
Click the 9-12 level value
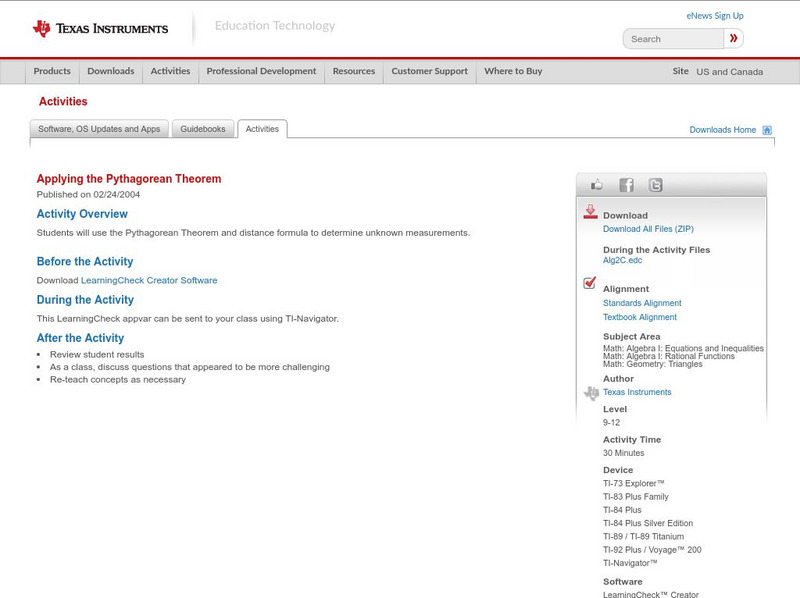pos(611,423)
